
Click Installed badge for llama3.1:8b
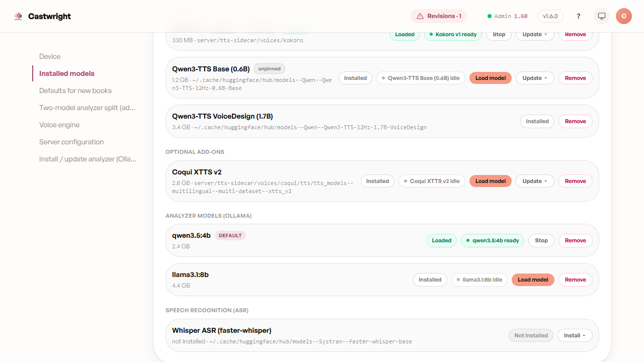point(430,280)
